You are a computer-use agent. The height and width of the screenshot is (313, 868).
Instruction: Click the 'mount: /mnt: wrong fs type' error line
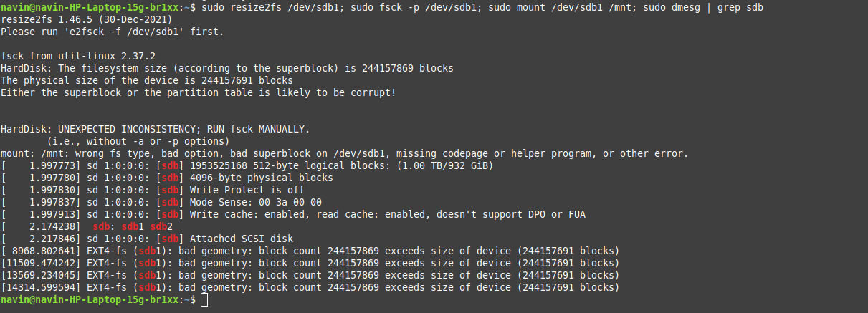(x=344, y=154)
